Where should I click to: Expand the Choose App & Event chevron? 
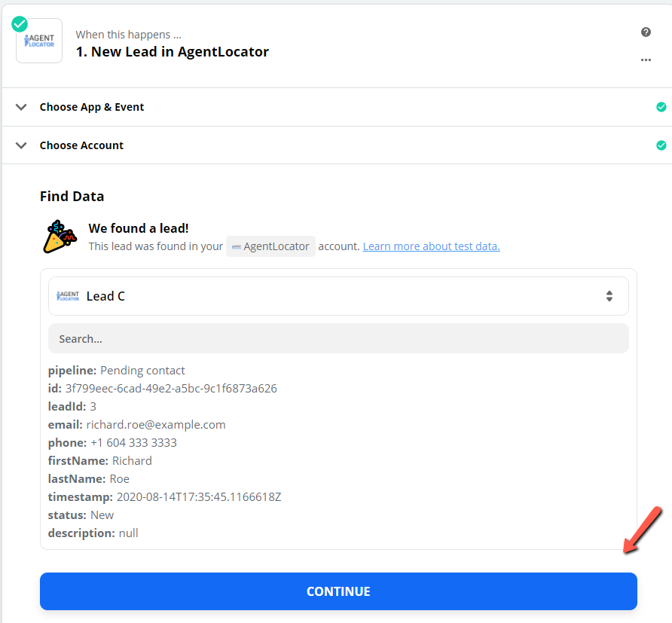(21, 107)
